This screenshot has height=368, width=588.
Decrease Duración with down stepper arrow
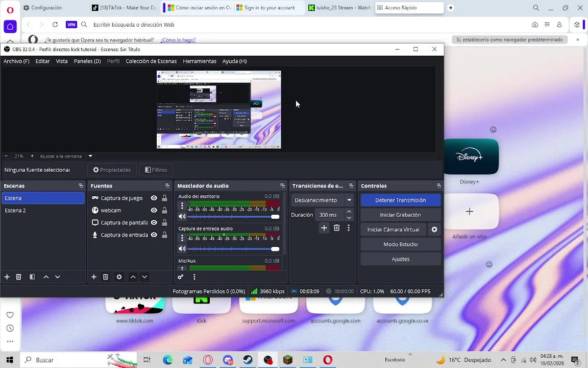tap(349, 218)
